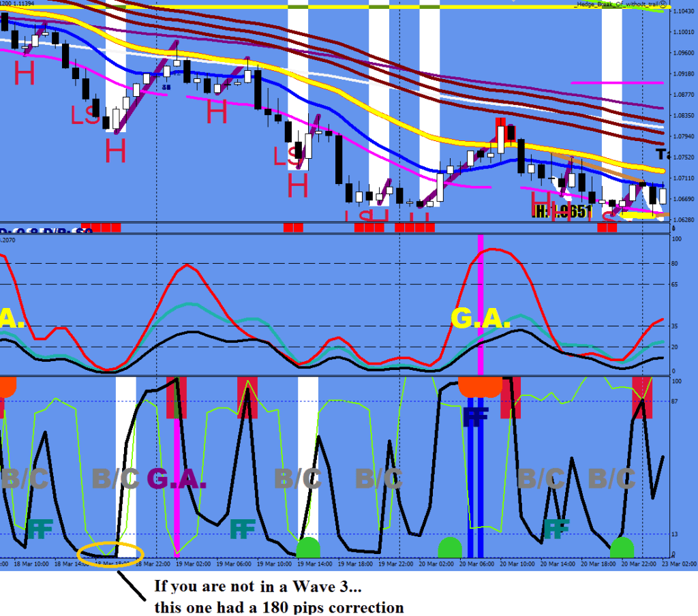The height and width of the screenshot is (616, 698).
Task: Select the orange semicircle marker above blue FF
Action: 480,386
